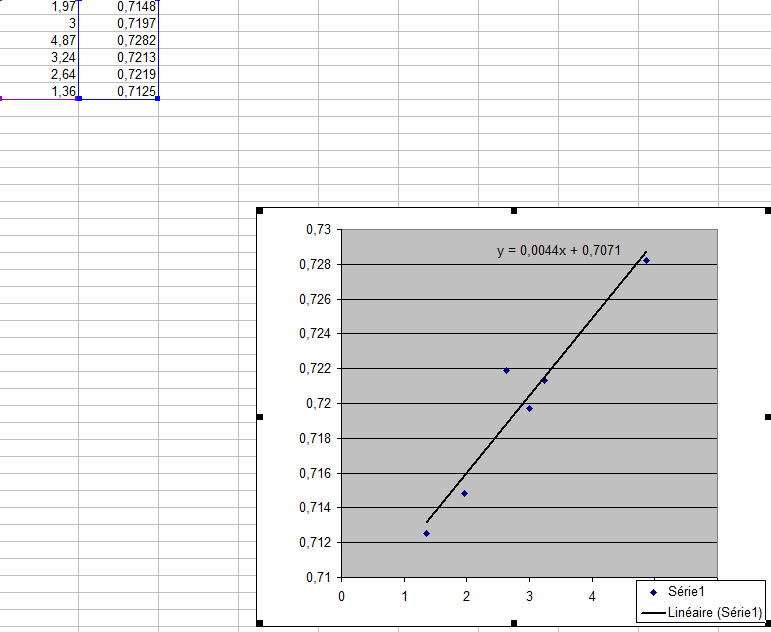Select cell containing 3,24
This screenshot has height=632, width=771.
39,57
